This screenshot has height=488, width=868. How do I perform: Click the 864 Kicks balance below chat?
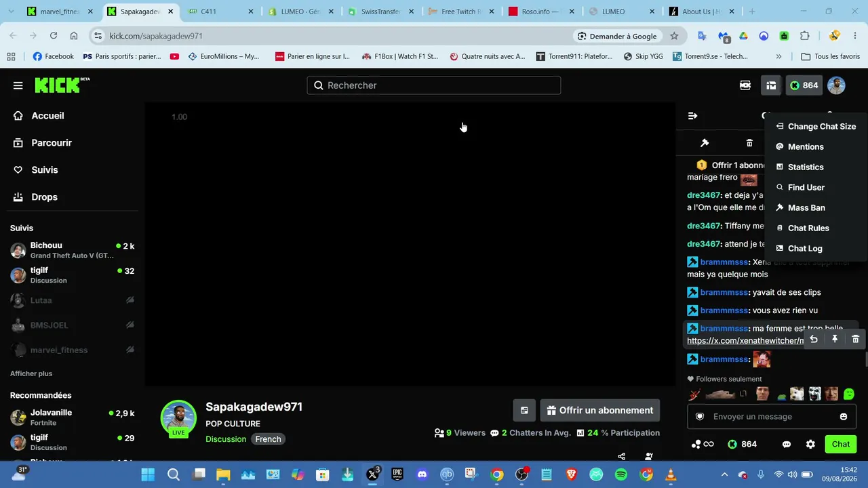point(742,445)
